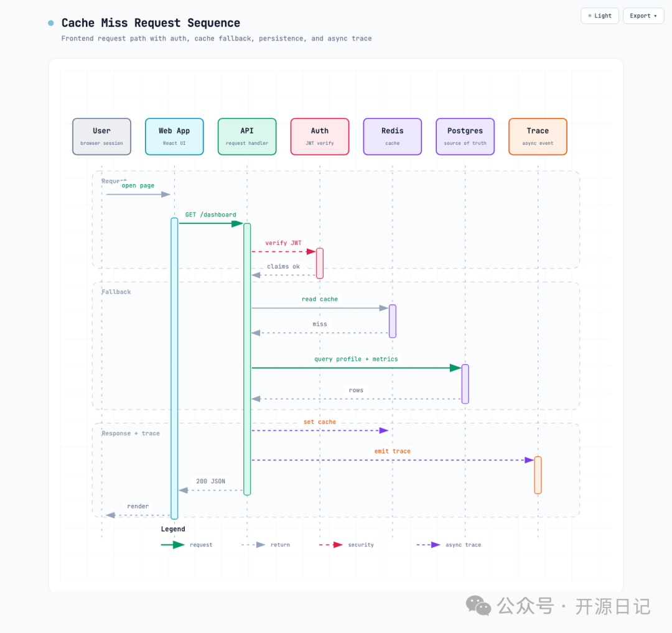Click the orange Trace activation bar
The height and width of the screenshot is (633, 672).
pos(538,476)
